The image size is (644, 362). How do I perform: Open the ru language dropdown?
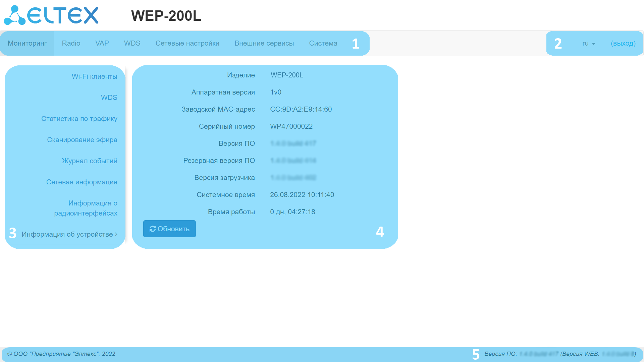coord(589,44)
